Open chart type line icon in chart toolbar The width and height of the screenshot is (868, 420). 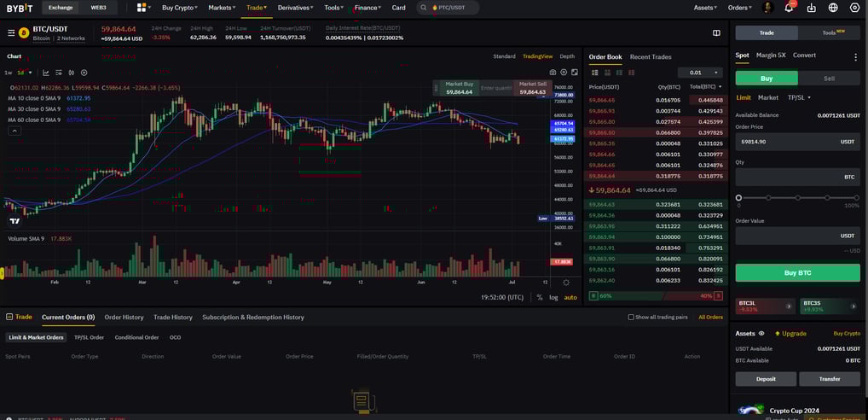[46, 73]
